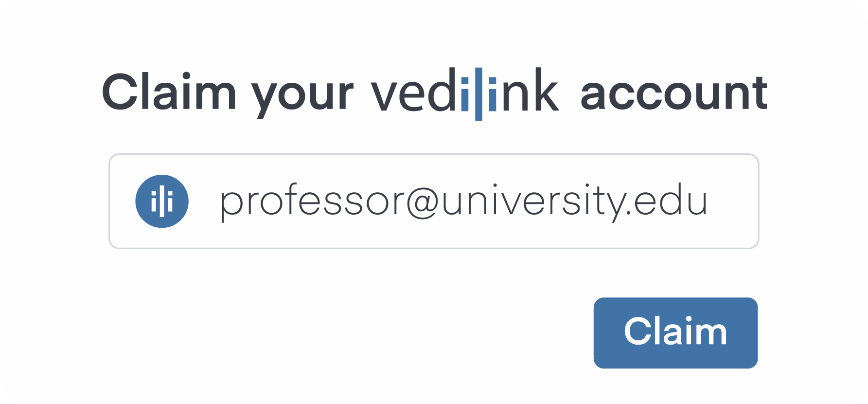This screenshot has height=404, width=868.
Task: Click the white "Claim" label on button
Action: [x=675, y=331]
